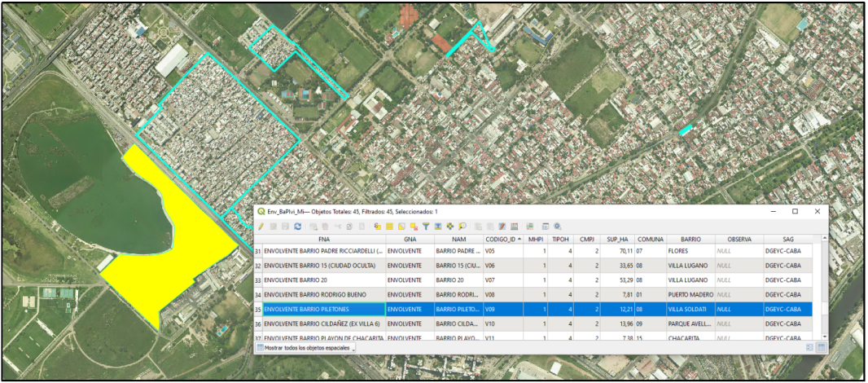
Task: Click cell ENVOLVENTE BARRIO CILDAÑEZ (EX VILLA 6)
Action: tap(324, 324)
